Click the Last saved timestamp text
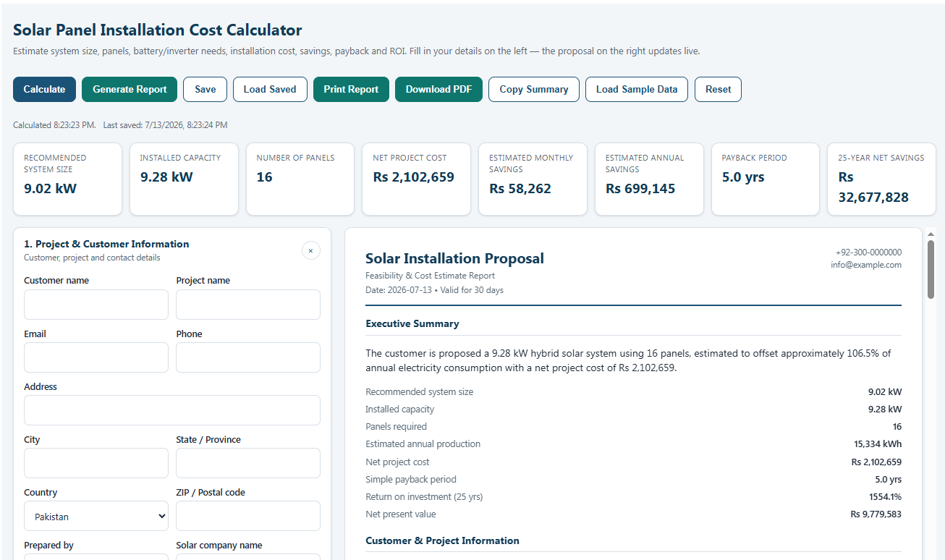This screenshot has width=945, height=560. [x=165, y=125]
